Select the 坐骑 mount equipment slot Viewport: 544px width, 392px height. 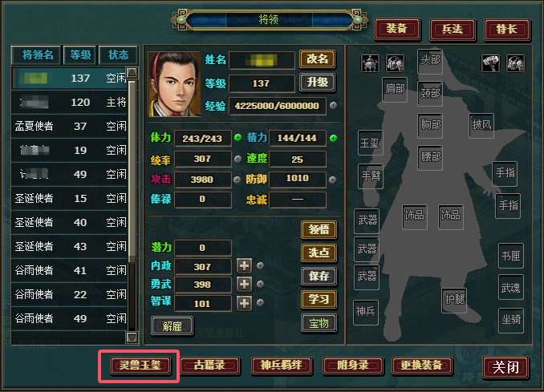point(511,320)
